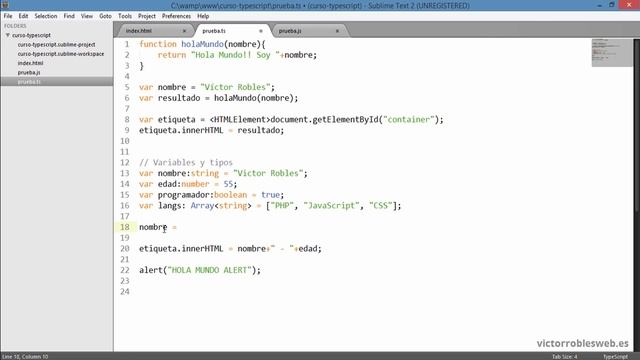Open the View menu

87,16
